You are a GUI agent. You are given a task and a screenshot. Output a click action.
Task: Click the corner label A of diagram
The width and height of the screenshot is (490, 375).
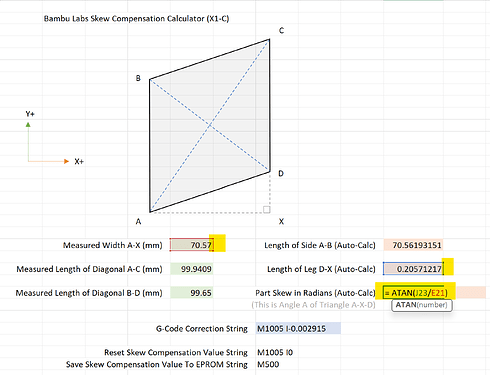[x=138, y=222]
